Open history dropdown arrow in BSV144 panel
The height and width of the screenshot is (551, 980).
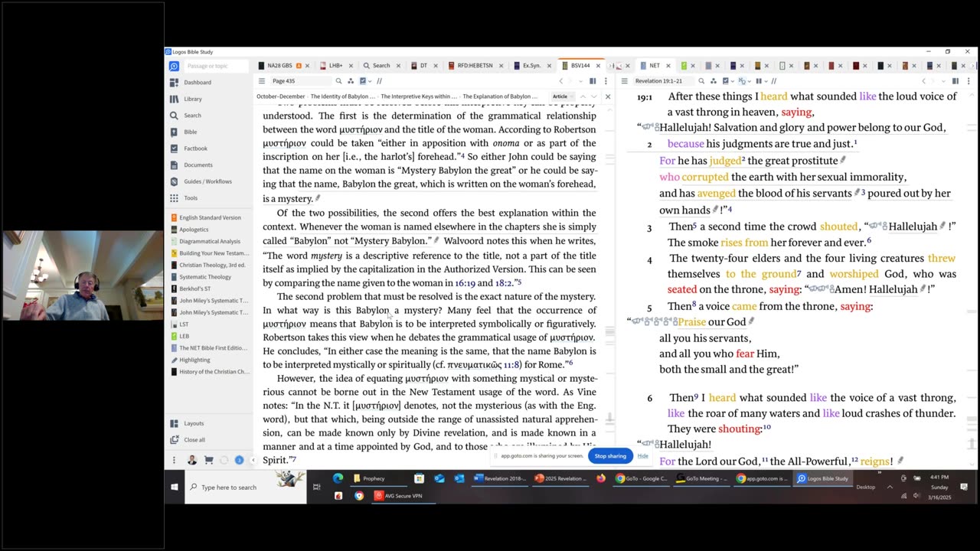[580, 81]
